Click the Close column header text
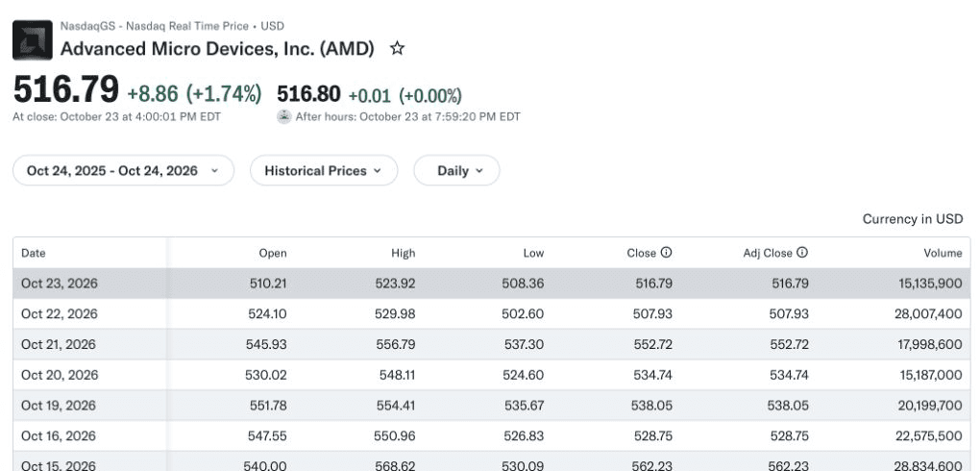 [x=641, y=254]
